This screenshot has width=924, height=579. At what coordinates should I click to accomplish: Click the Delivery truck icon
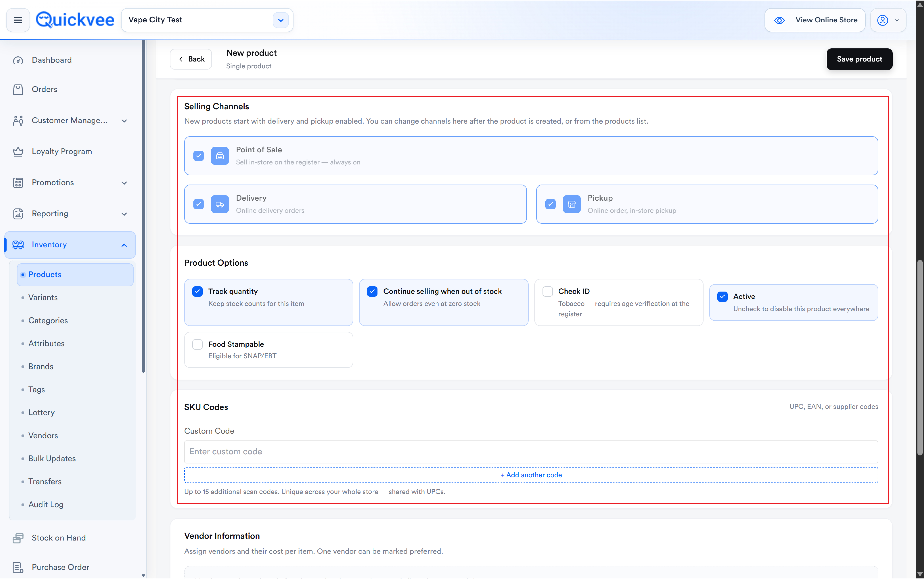220,204
